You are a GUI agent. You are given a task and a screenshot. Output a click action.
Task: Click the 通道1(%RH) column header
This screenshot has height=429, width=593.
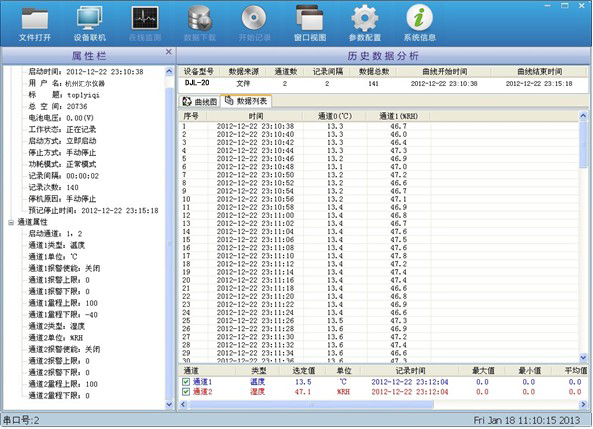coord(398,116)
